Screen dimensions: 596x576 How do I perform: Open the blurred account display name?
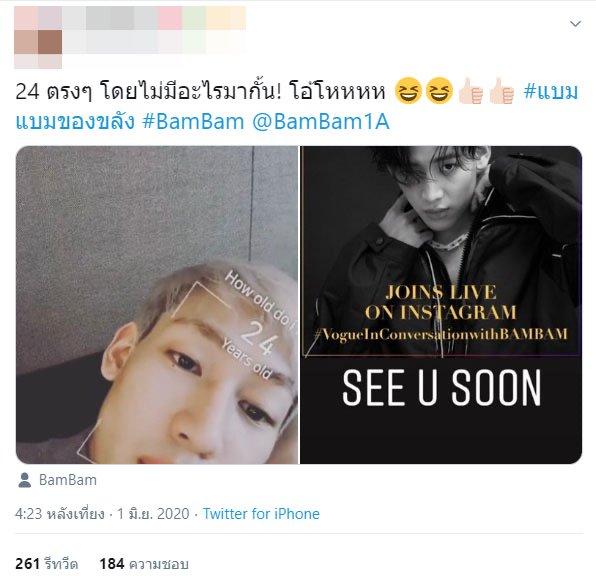point(154,18)
